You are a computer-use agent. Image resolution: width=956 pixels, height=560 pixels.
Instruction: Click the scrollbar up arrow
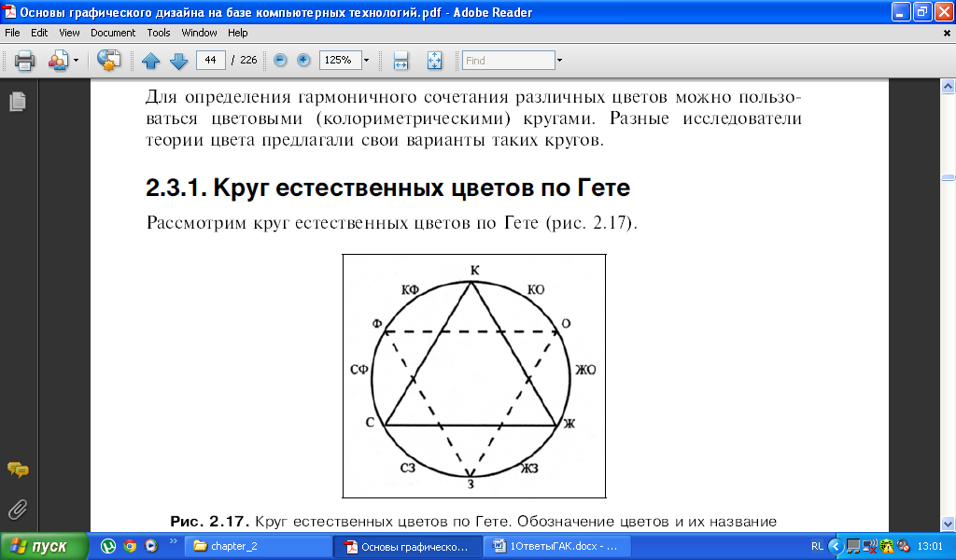[949, 87]
